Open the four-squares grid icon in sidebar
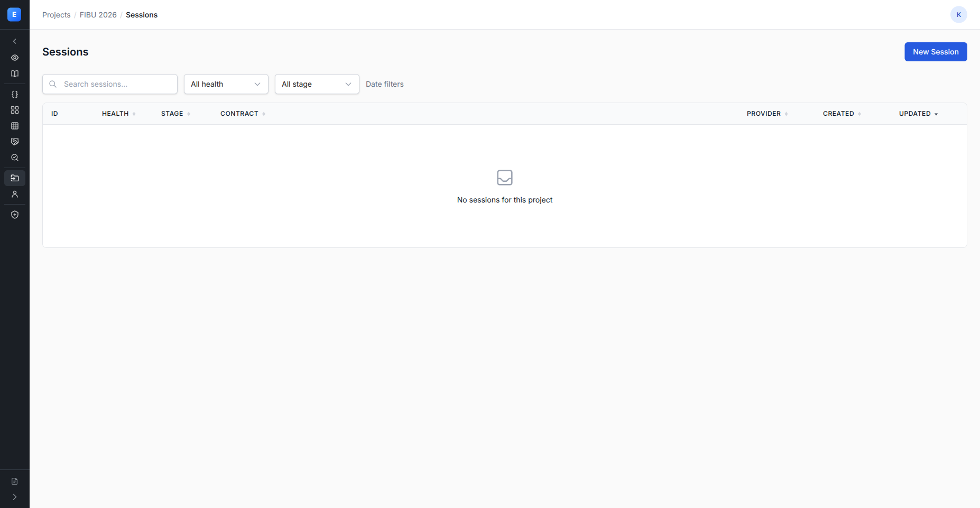 [15, 110]
